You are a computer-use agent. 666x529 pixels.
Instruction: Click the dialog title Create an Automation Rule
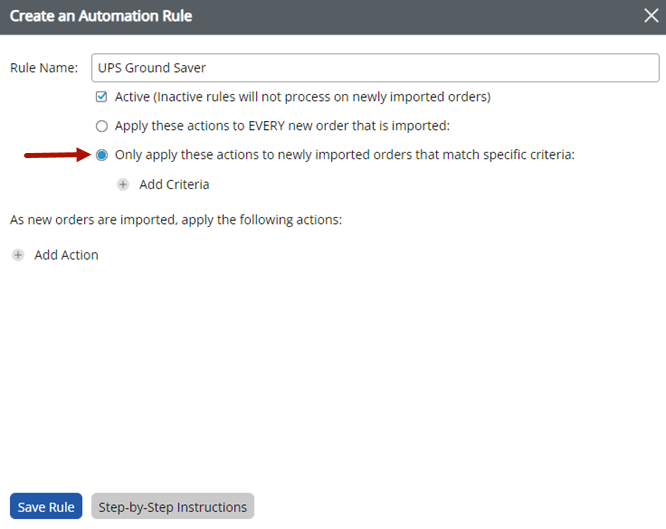(101, 16)
